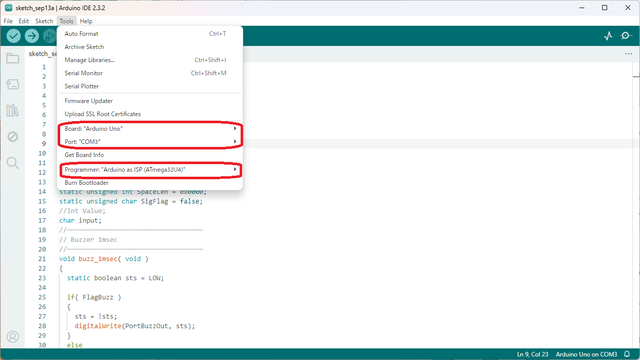Click Get Board Info
The width and height of the screenshot is (640, 360).
coord(150,155)
